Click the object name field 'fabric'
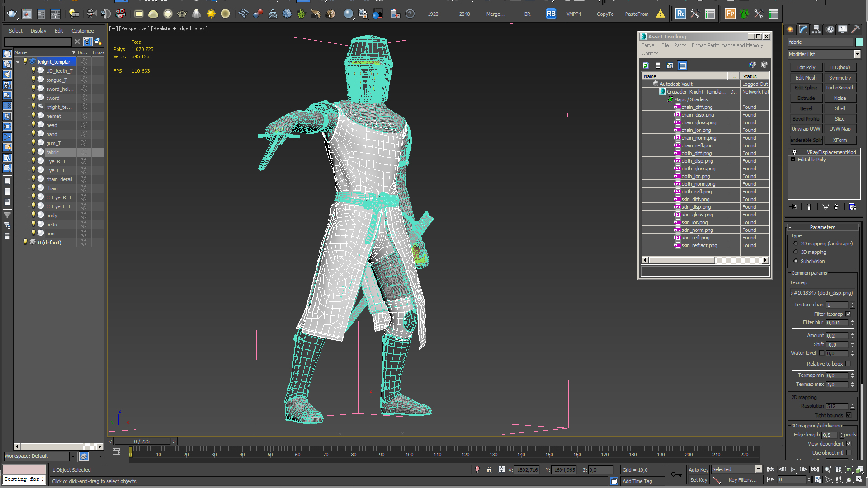The image size is (868, 488). point(820,42)
